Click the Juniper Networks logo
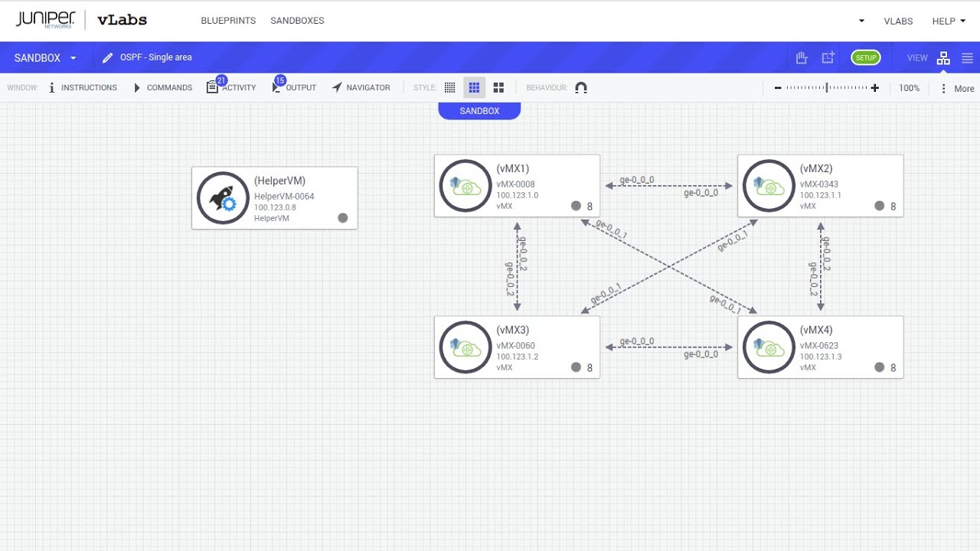 coord(45,20)
